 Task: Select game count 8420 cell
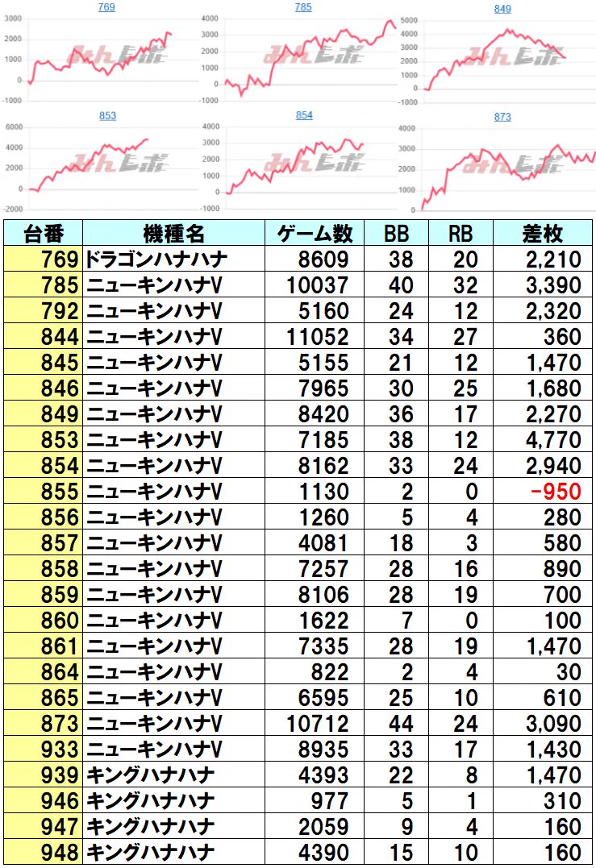314,413
